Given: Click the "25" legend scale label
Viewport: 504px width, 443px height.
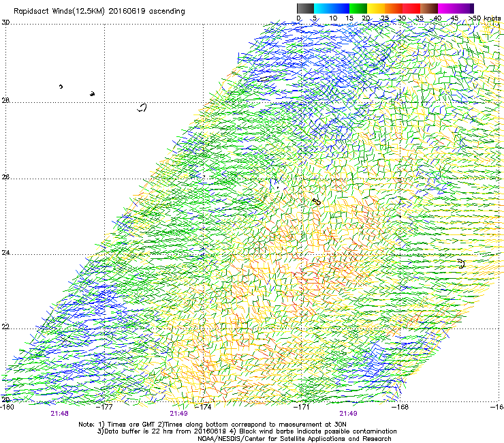Looking at the screenshot, I should tap(385, 18).
